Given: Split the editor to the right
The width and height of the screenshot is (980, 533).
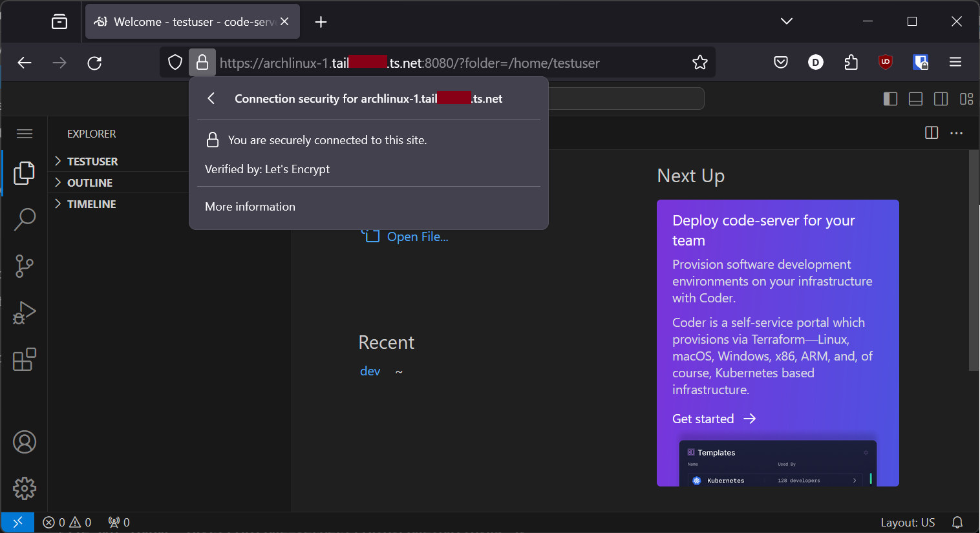Looking at the screenshot, I should (x=932, y=132).
